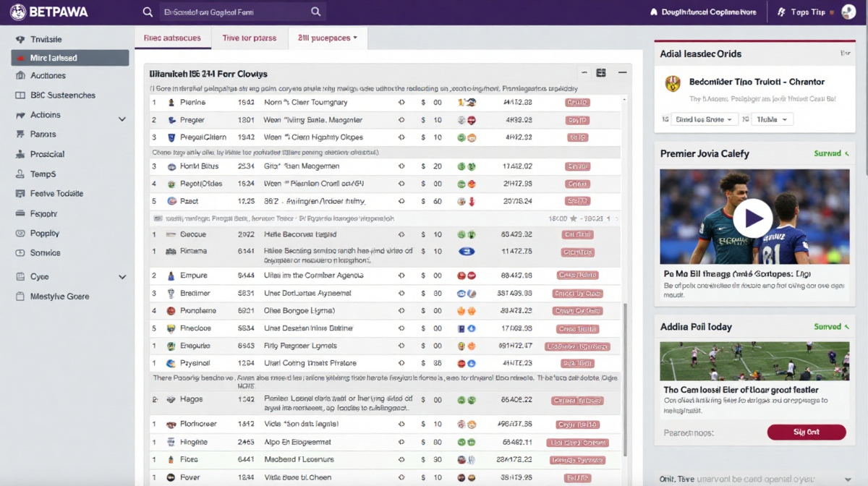Screen dimensions: 868x486
Task: Click the red button in the Pierine row
Action: click(x=577, y=103)
